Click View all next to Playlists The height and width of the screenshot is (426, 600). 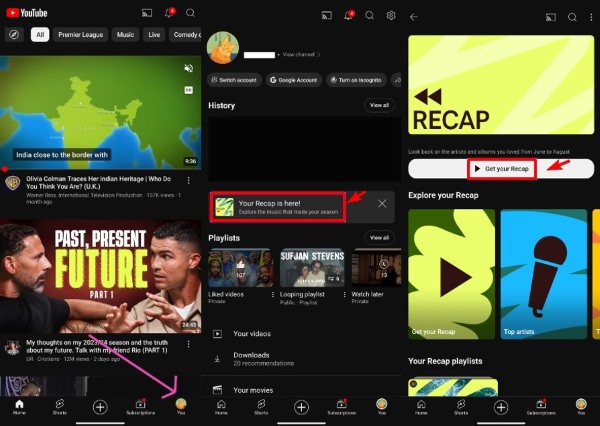pyautogui.click(x=379, y=238)
